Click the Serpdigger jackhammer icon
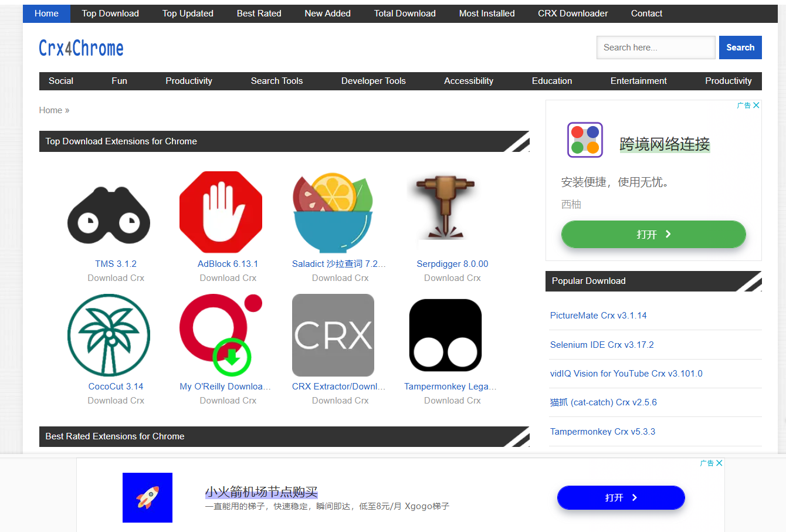The width and height of the screenshot is (786, 532). coord(445,206)
